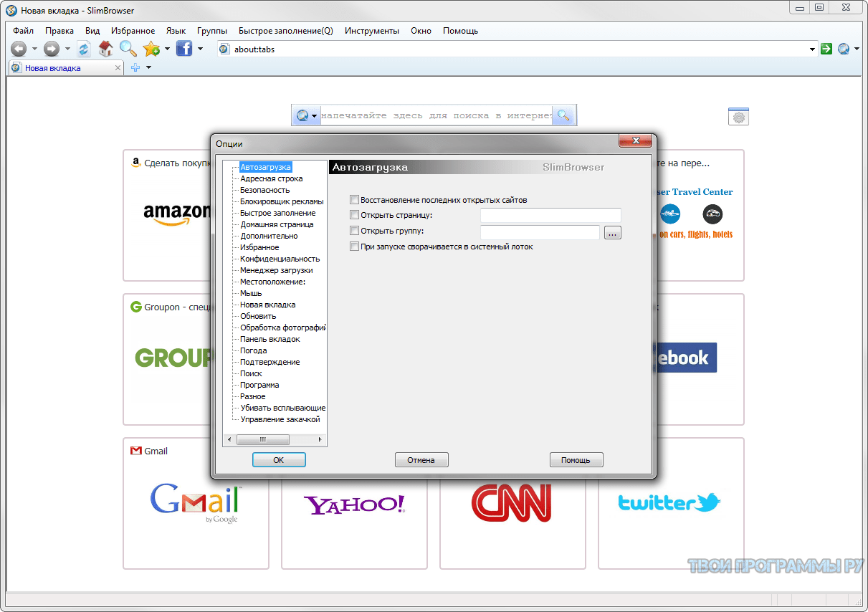Click the Открыть страницу text field
The width and height of the screenshot is (868, 612).
[550, 215]
